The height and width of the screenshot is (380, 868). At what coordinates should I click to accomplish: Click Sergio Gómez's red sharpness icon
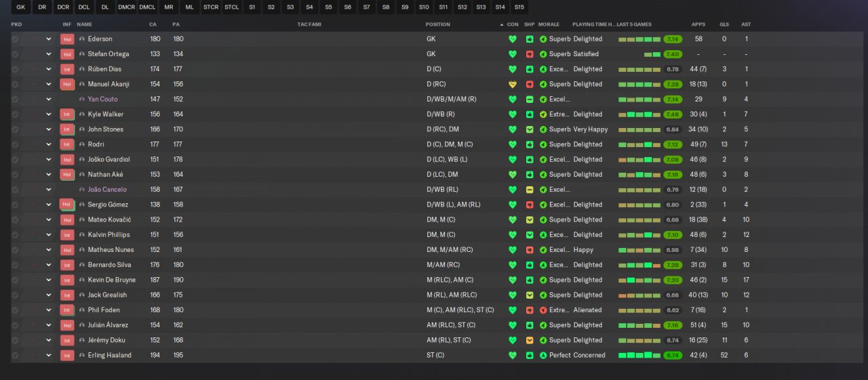pos(530,205)
